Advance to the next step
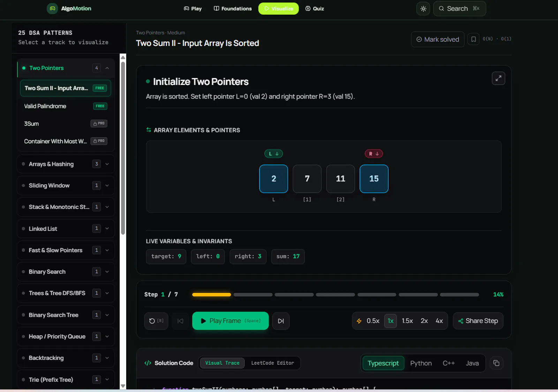The width and height of the screenshot is (558, 392). click(281, 321)
